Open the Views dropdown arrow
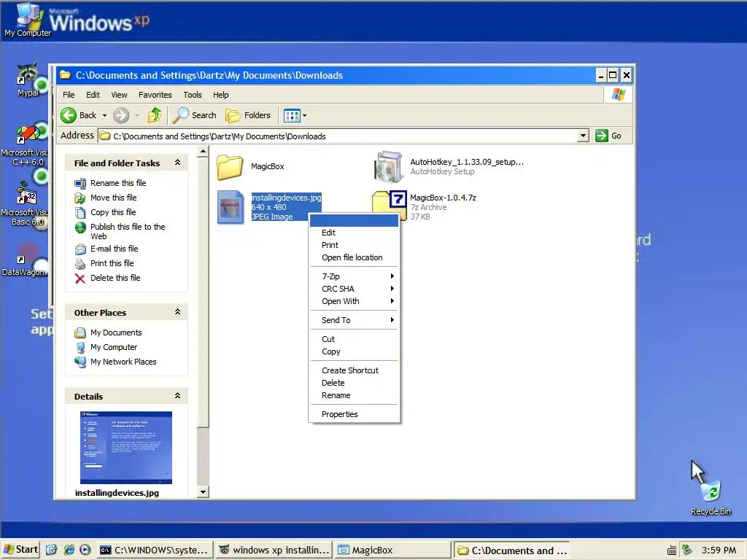The width and height of the screenshot is (747, 560). pyautogui.click(x=304, y=116)
